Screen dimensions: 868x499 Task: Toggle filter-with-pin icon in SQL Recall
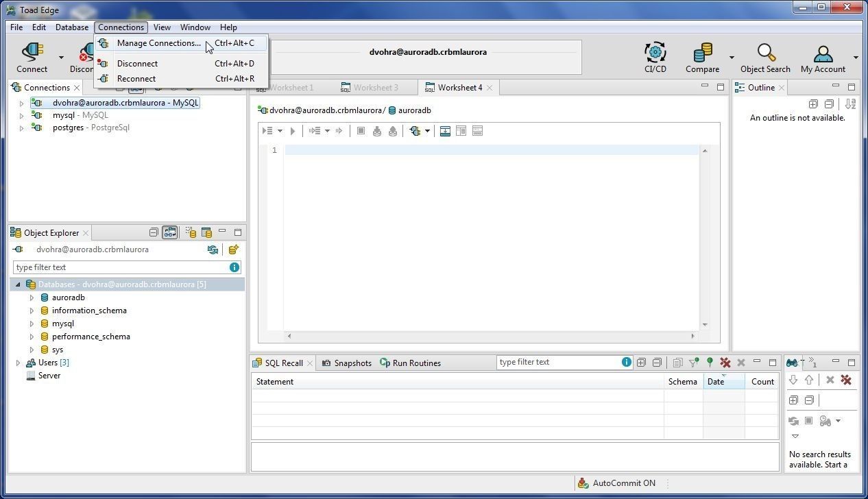click(694, 363)
